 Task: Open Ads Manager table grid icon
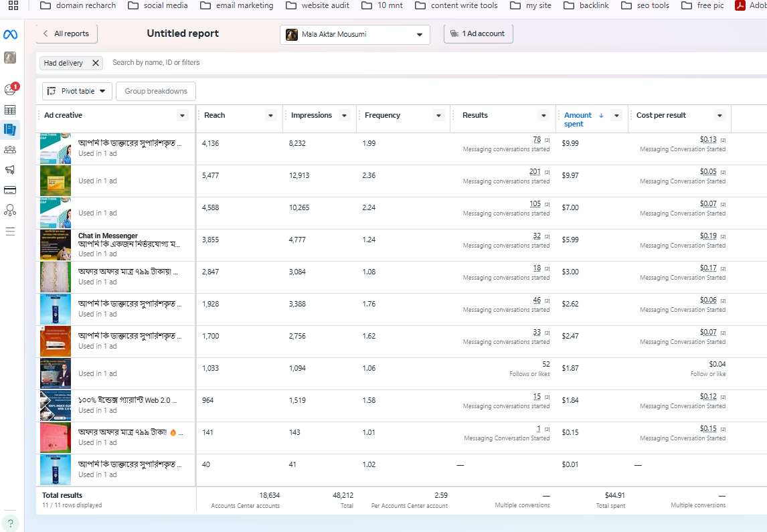[10, 110]
